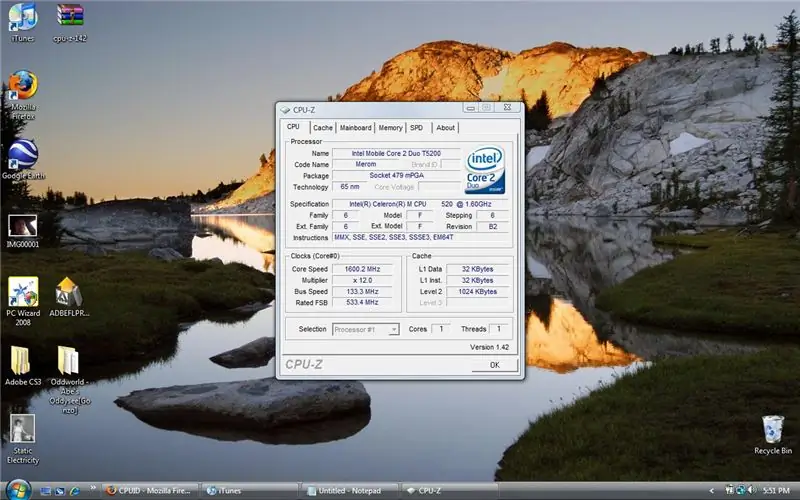Expand the quick launch overflow chevron
The height and width of the screenshot is (500, 800).
pyautogui.click(x=93, y=488)
